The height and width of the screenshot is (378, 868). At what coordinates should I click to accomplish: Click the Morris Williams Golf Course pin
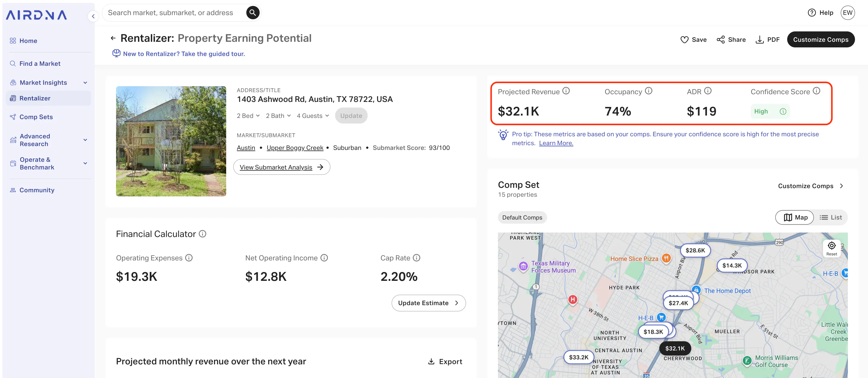(x=747, y=361)
